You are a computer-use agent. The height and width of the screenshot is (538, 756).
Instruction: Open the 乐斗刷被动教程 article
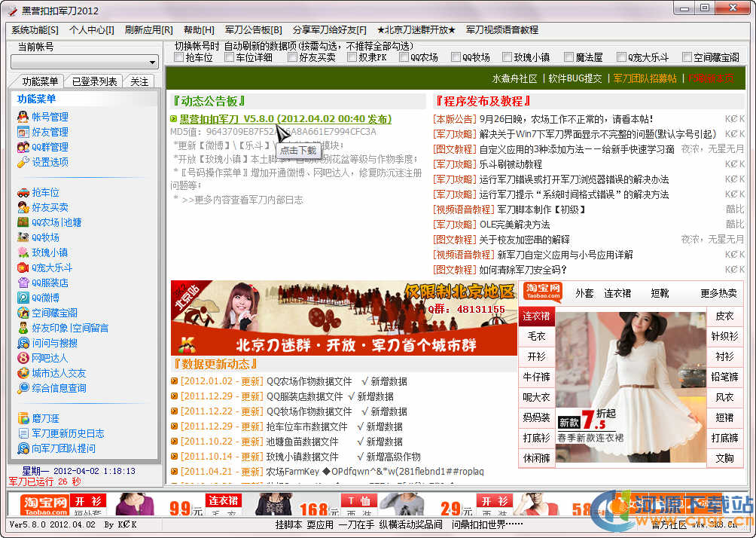pos(511,164)
